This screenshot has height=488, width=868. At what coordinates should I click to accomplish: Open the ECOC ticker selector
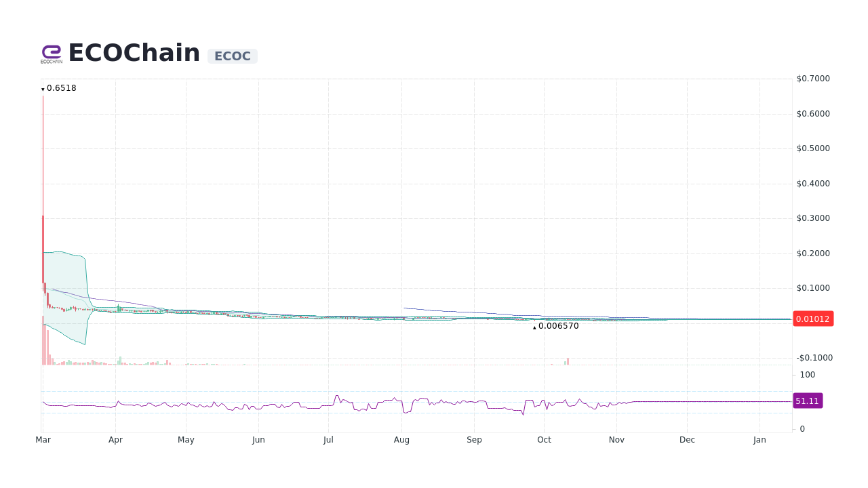pos(233,56)
